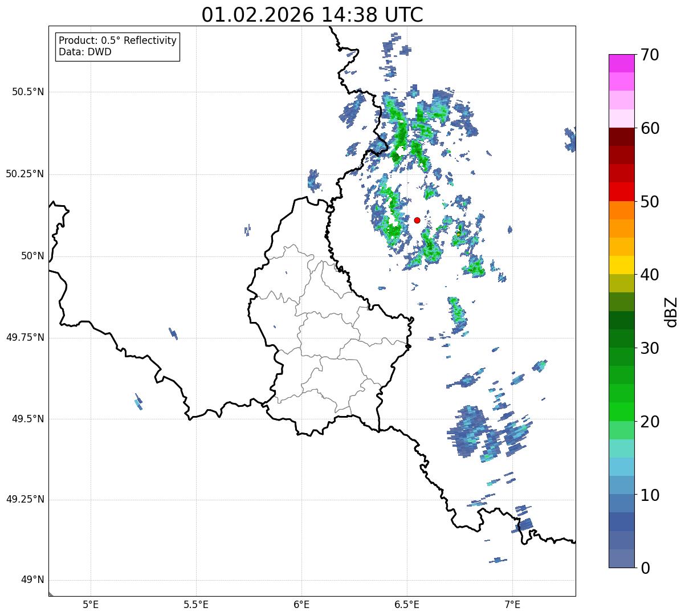This screenshot has height=616, width=685.
Task: Click the yellow colorbar segment at 40
Action: pos(622,265)
